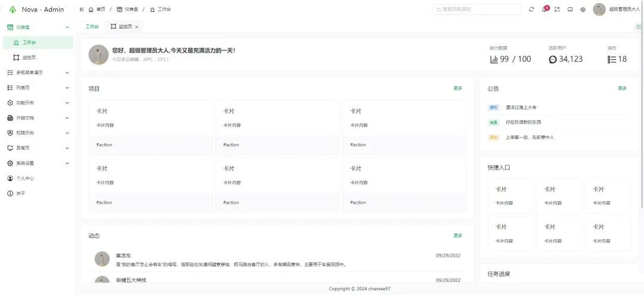Click the 异常页 monitor icon in sidebar
Screen dimensions: 644x295
10,148
